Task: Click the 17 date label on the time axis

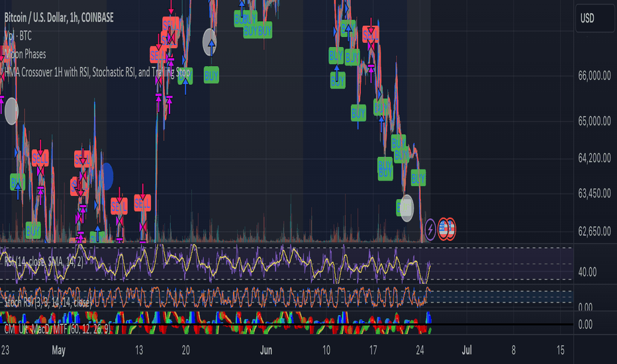Action: tap(373, 350)
